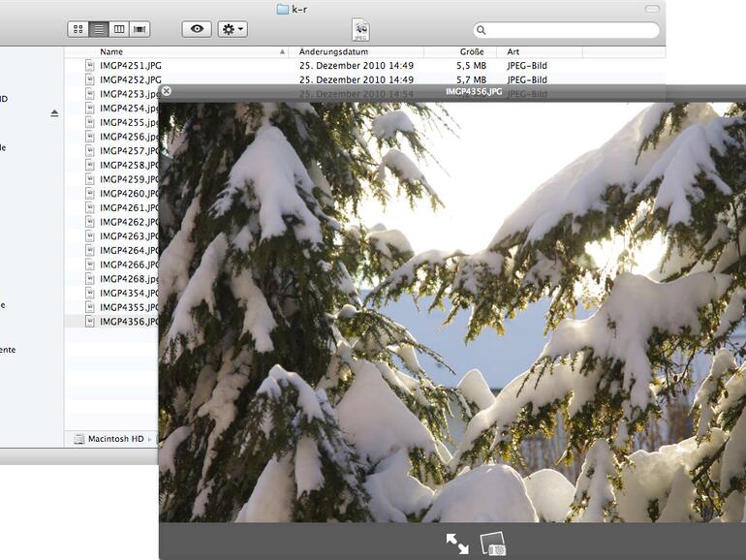Add image to iPhoto from Quick Look
The image size is (746, 560).
point(493,544)
